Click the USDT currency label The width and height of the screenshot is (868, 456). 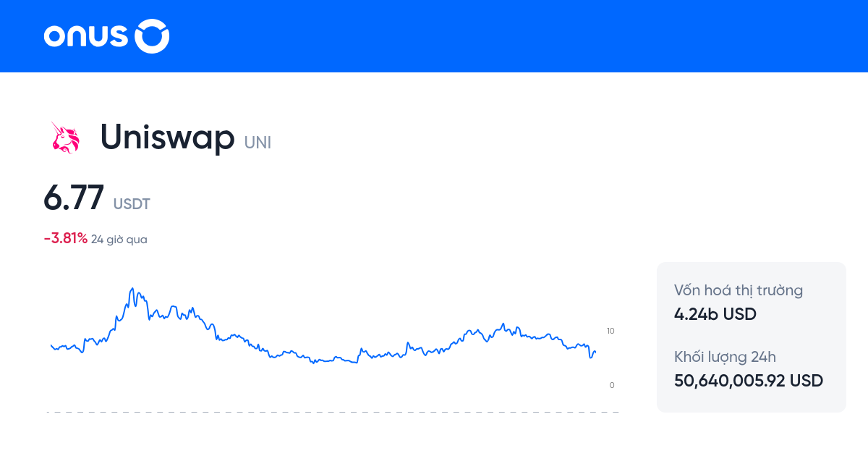(x=132, y=204)
